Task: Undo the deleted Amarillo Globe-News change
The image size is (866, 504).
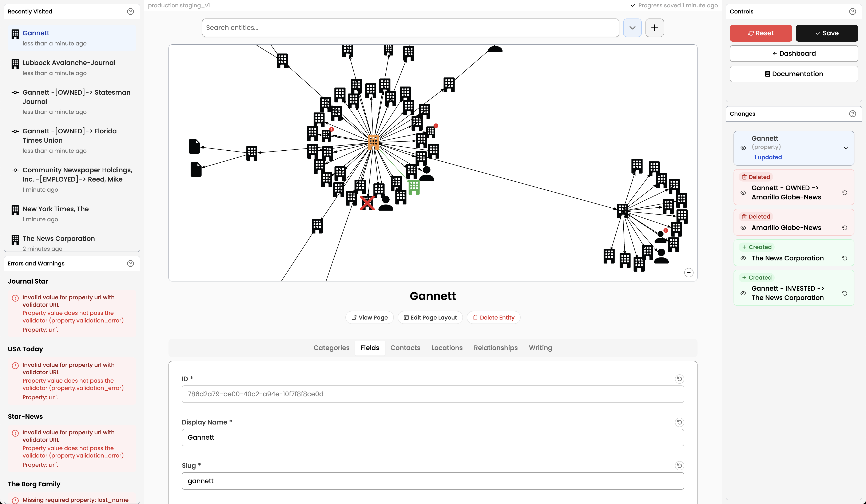Action: tap(844, 228)
